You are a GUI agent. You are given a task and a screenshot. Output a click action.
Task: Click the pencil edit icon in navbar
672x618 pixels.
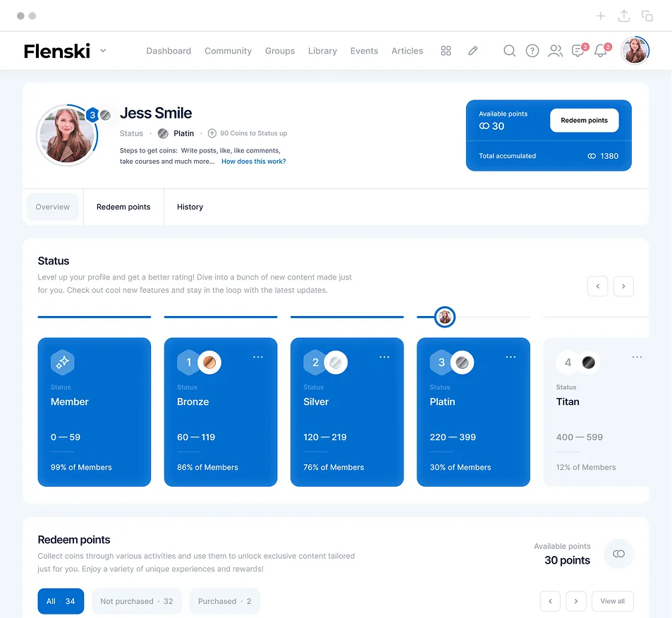tap(473, 51)
